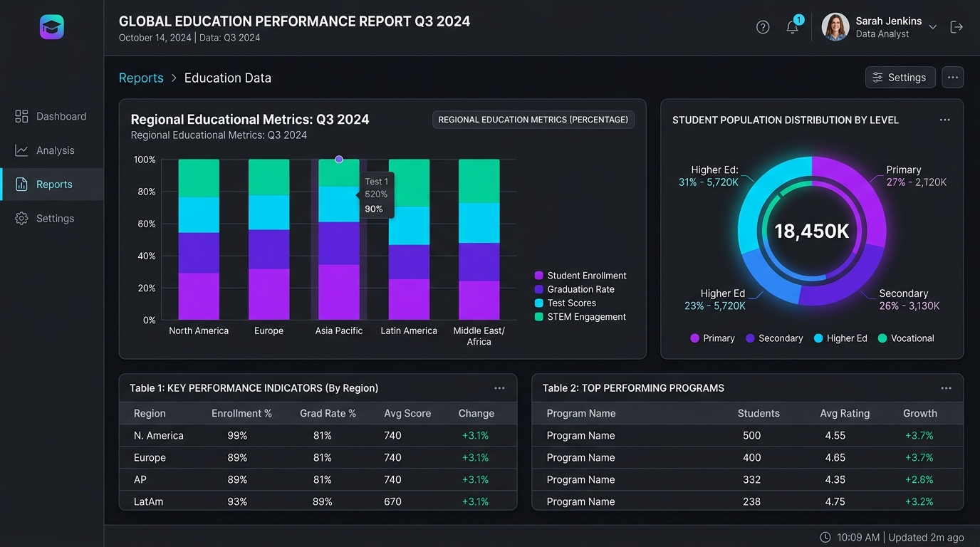Click the graduation cap app logo
Viewport: 980px width, 547px height.
pyautogui.click(x=52, y=27)
